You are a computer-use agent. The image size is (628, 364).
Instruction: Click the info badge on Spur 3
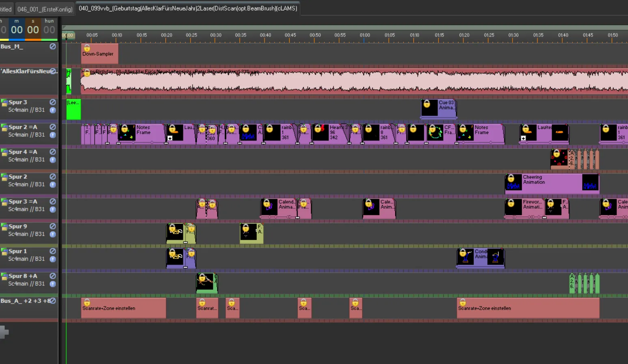[53, 110]
